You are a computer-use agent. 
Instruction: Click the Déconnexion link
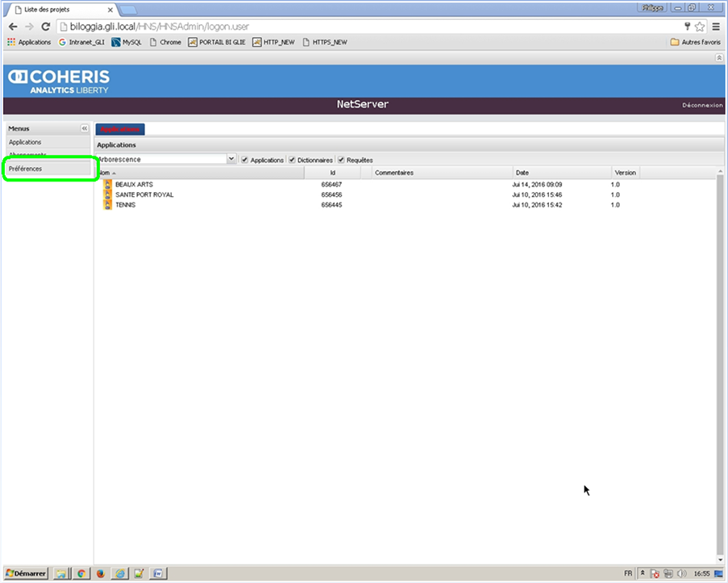(701, 106)
